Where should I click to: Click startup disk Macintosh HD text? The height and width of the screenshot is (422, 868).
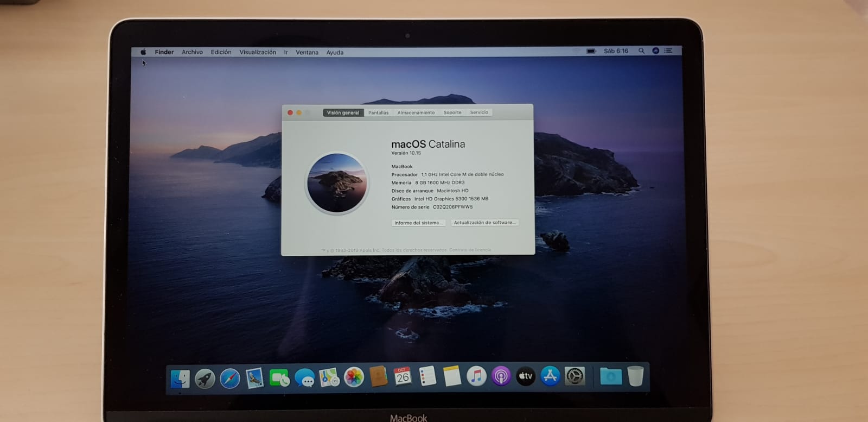coord(452,191)
